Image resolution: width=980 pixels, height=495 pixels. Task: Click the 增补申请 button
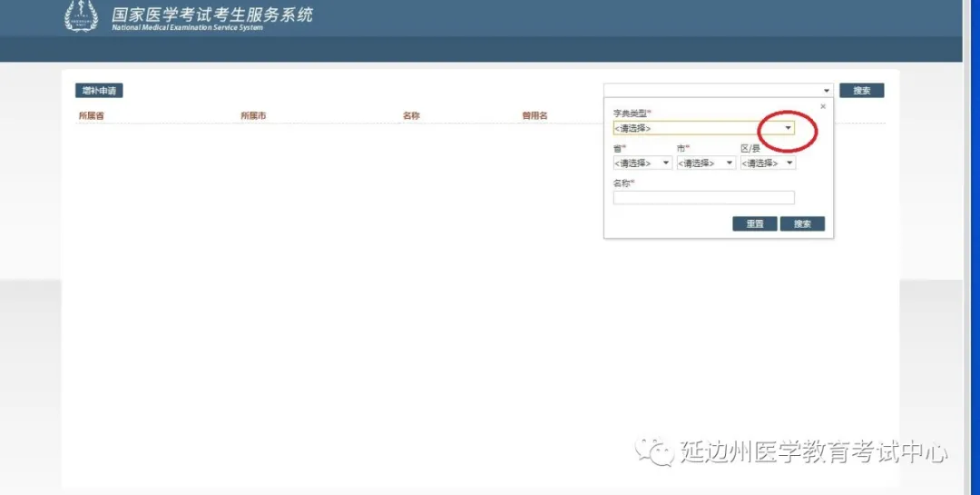(99, 91)
